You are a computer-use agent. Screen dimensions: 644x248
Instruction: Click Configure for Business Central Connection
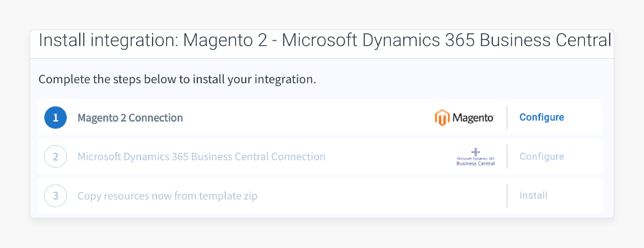pyautogui.click(x=542, y=156)
